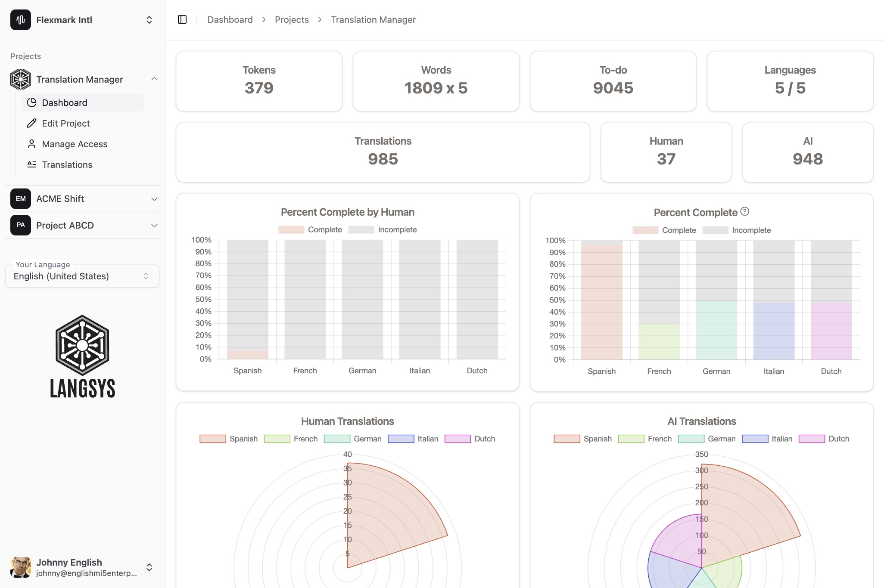Click the Spanish bar in Percent Complete chart
Screen dimensions: 884x588
(602, 302)
